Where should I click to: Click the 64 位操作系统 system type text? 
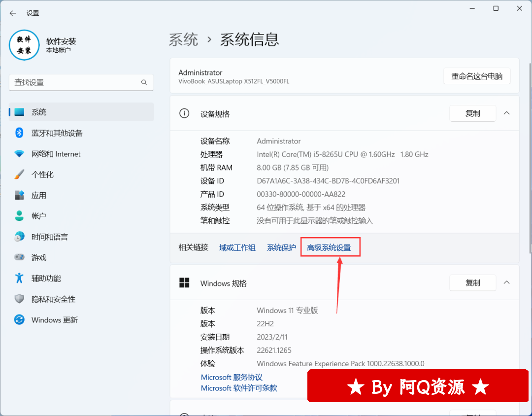pyautogui.click(x=311, y=208)
